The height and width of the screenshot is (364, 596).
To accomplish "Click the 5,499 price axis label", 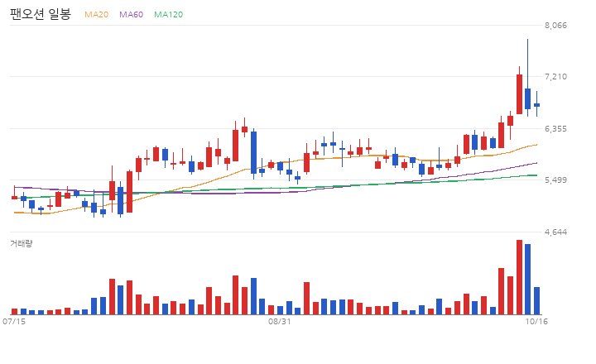I will (555, 180).
